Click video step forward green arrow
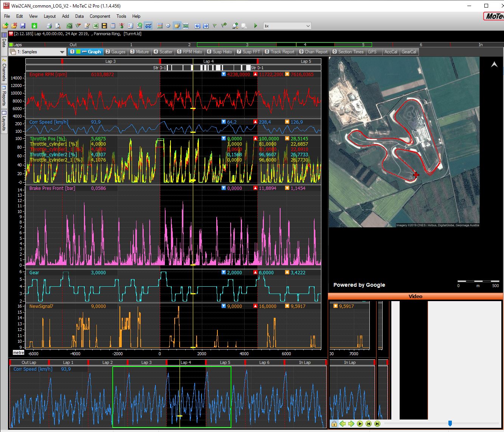 click(x=351, y=424)
